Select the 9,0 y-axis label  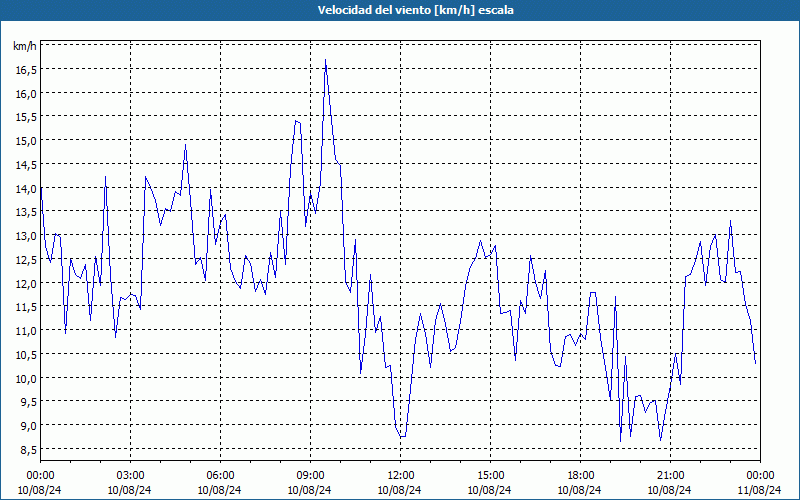click(x=28, y=426)
